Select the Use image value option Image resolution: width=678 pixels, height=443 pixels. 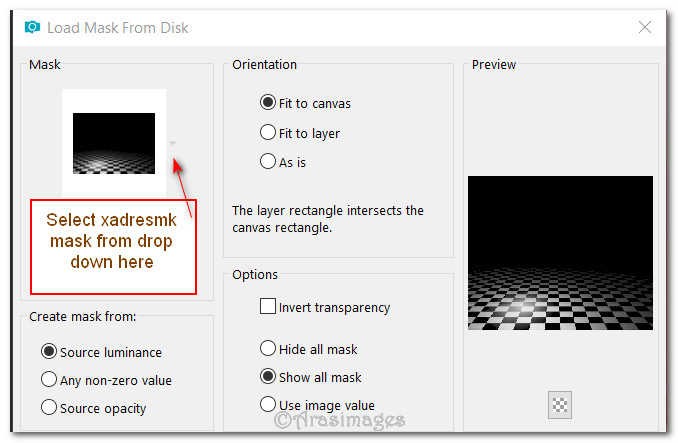[x=268, y=405]
